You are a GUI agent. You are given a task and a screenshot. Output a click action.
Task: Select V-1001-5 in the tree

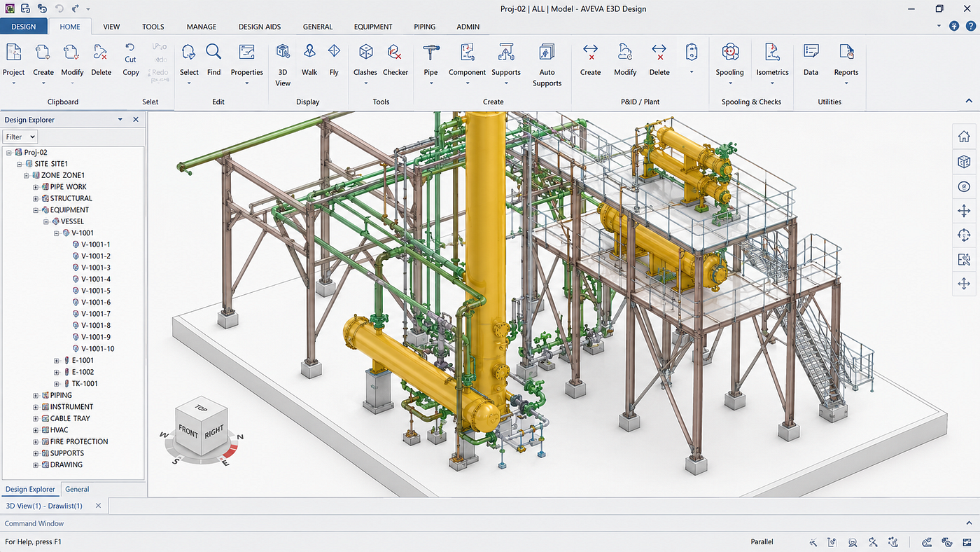96,291
